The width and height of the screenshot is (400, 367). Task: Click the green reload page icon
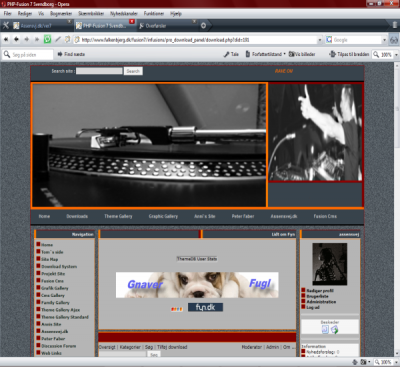tap(47, 39)
